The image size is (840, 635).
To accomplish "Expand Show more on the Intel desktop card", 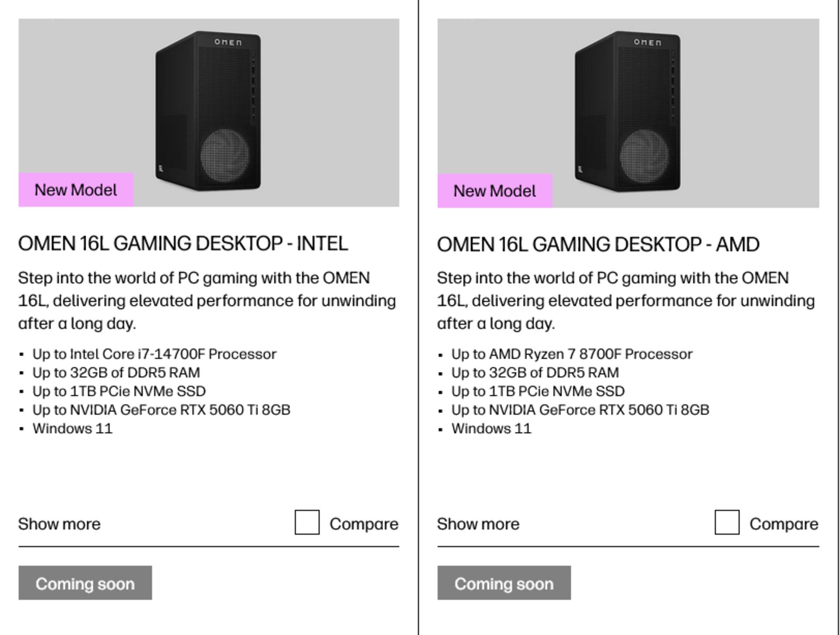I will [x=59, y=524].
